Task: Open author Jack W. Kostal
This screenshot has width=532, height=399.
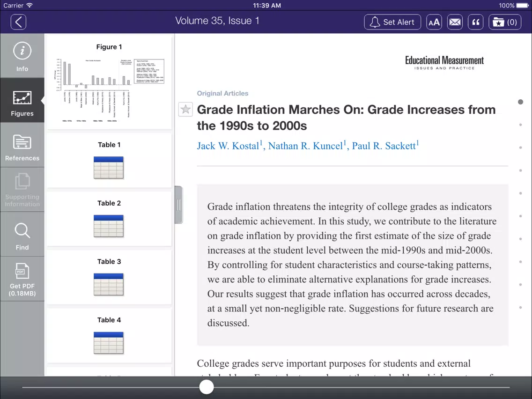Action: click(229, 146)
